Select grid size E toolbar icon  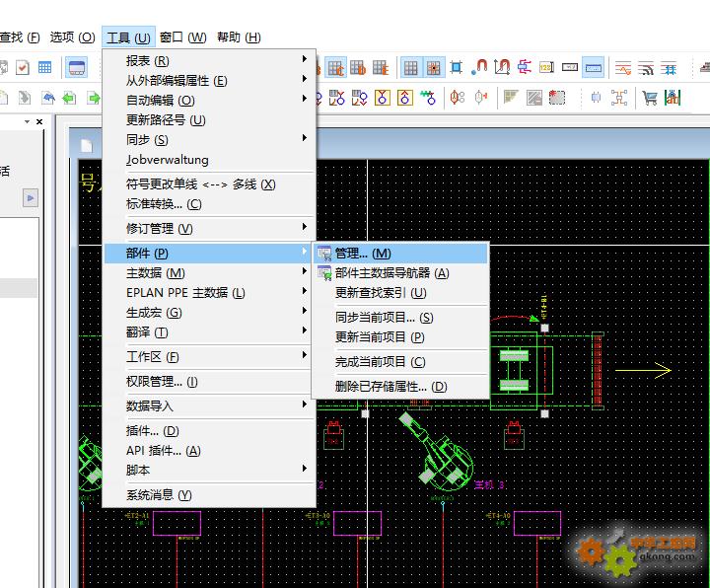pyautogui.click(x=381, y=68)
